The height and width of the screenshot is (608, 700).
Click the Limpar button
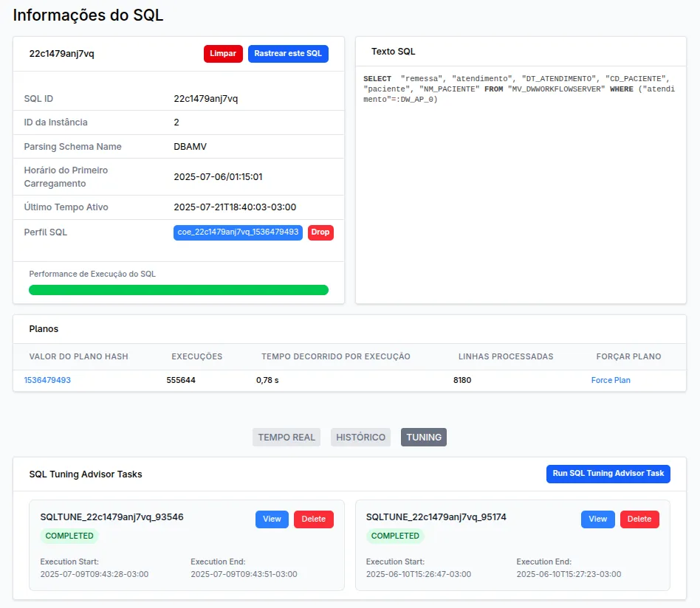(x=222, y=53)
